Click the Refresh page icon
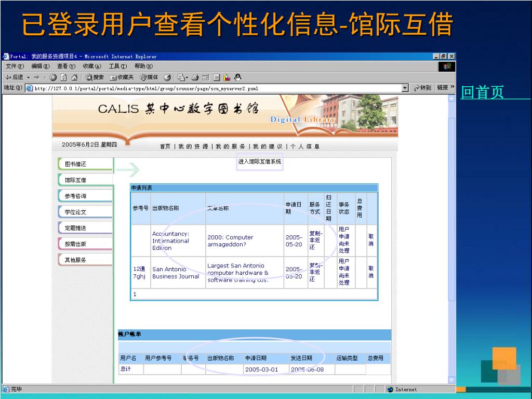Image resolution: width=532 pixels, height=399 pixels. (x=63, y=77)
